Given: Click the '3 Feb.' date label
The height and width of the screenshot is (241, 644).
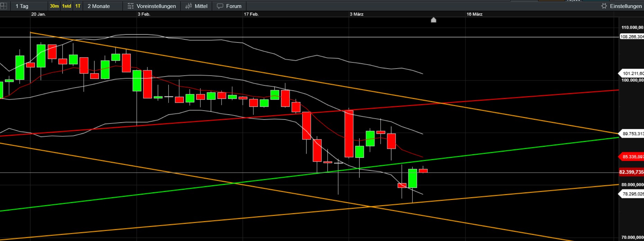Looking at the screenshot, I should pyautogui.click(x=144, y=14).
